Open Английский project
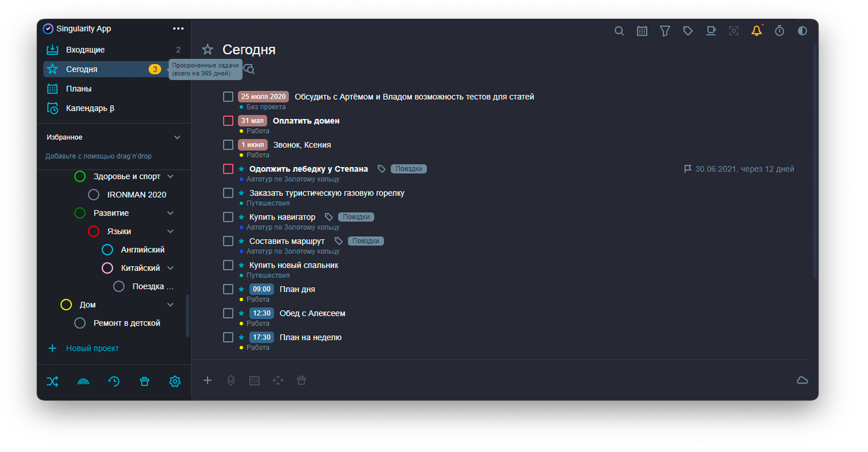868x452 pixels. pos(142,249)
